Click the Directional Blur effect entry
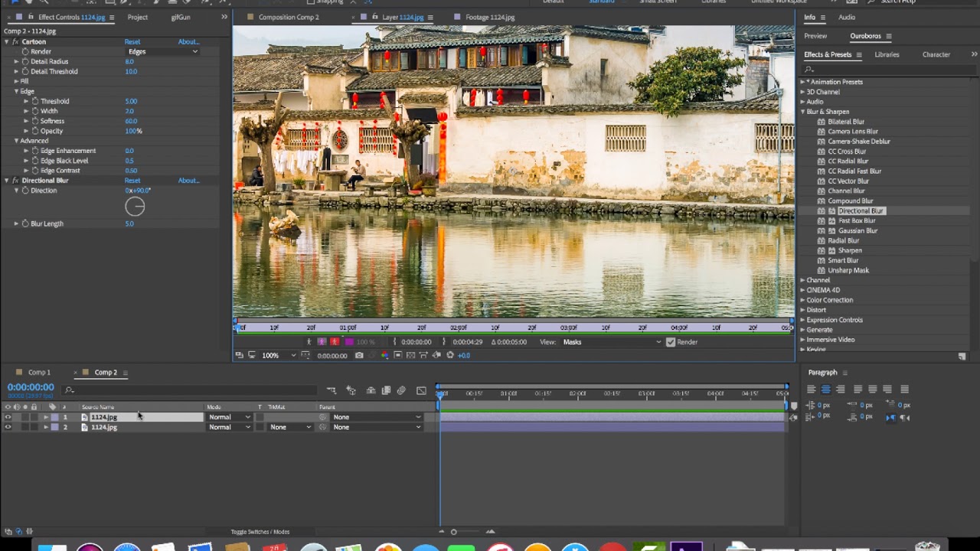 (861, 210)
